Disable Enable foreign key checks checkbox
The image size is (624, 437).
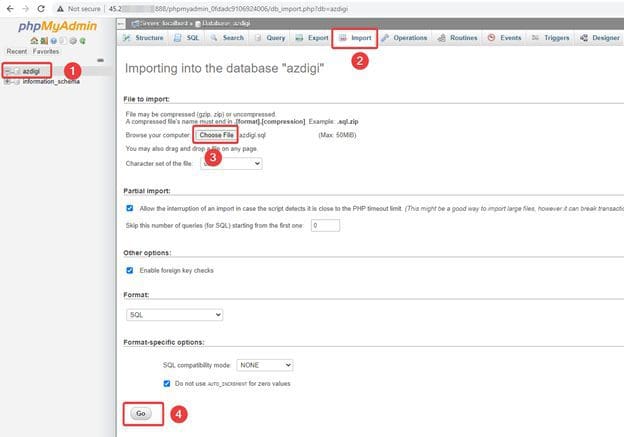point(130,270)
